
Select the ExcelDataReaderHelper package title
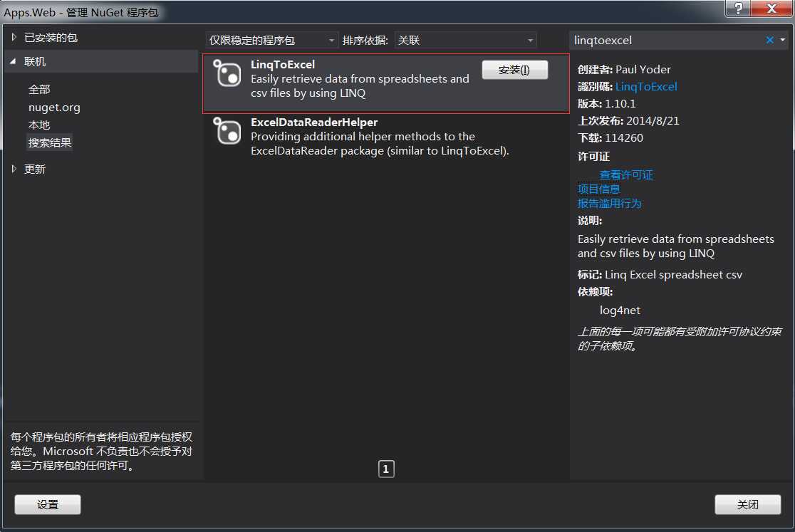(x=314, y=122)
